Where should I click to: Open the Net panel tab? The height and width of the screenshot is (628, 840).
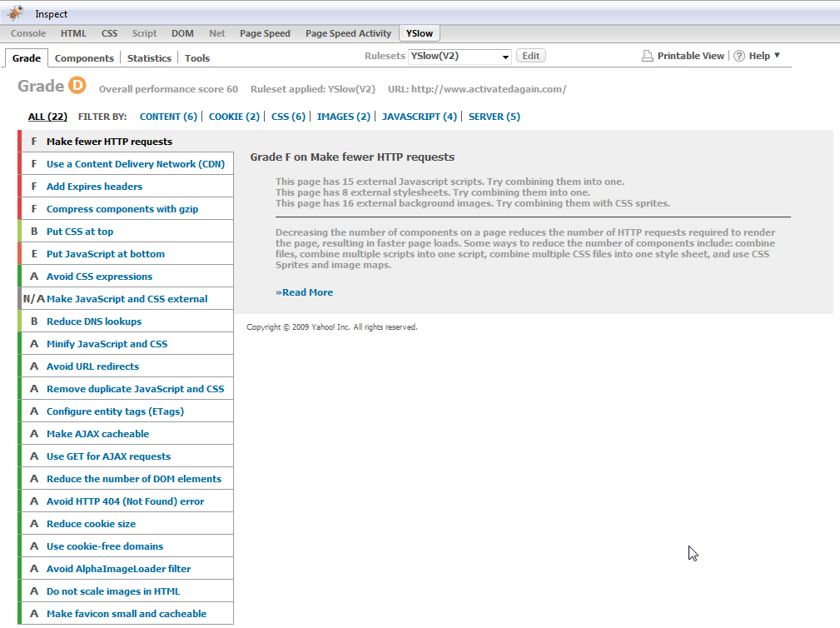tap(216, 33)
